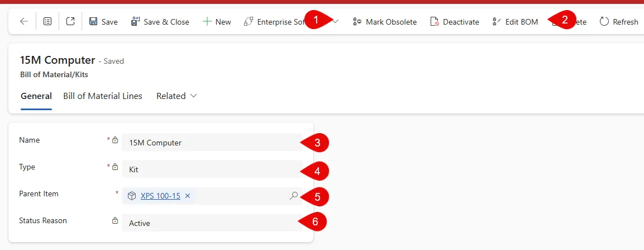Click the 15M Computer record title
The image size is (644, 250).
[58, 60]
